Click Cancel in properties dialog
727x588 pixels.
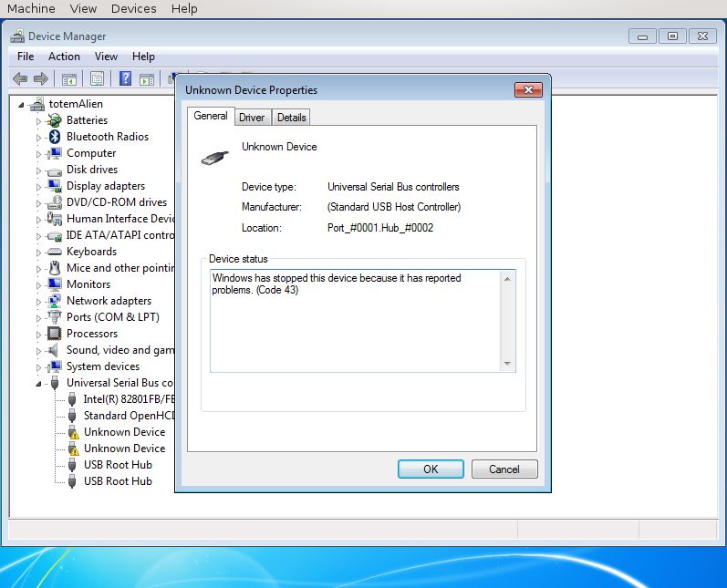[x=504, y=469]
